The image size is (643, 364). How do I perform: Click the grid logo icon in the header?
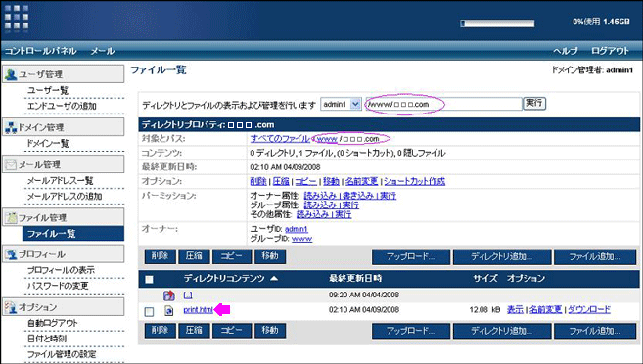pos(17,18)
